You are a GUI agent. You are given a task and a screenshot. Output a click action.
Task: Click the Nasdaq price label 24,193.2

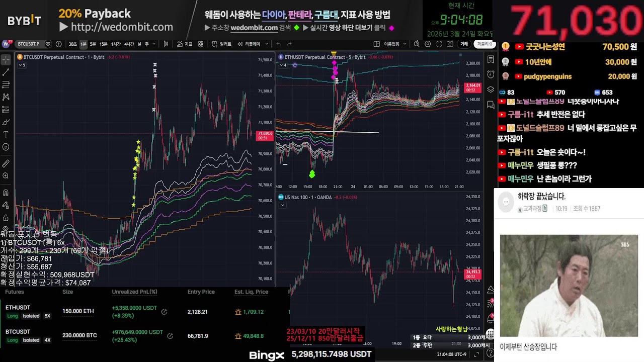point(473,274)
